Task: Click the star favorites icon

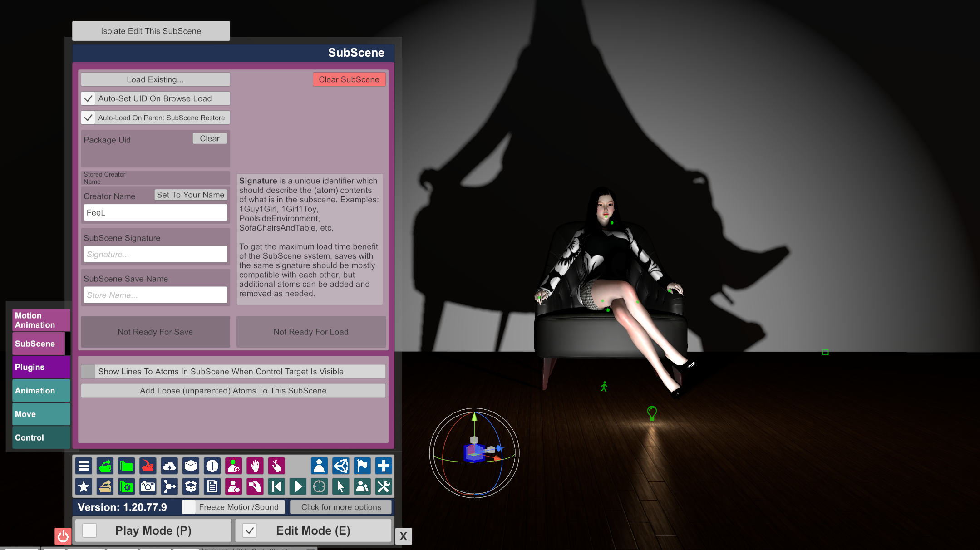Action: point(84,487)
